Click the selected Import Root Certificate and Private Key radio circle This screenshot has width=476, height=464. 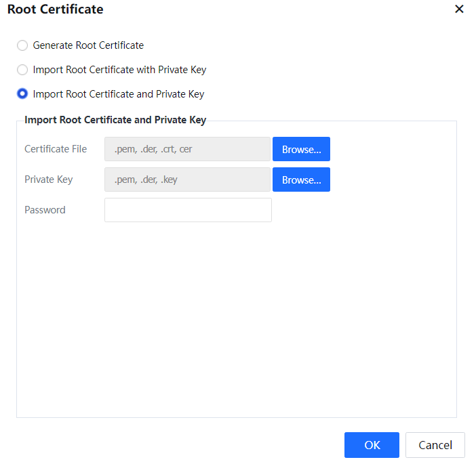(22, 94)
